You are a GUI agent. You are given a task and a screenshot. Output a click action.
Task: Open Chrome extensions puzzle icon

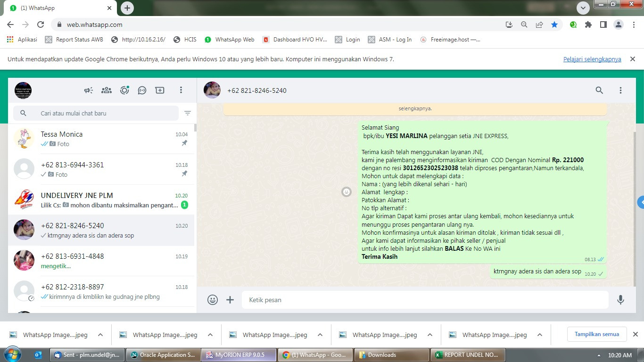[588, 25]
